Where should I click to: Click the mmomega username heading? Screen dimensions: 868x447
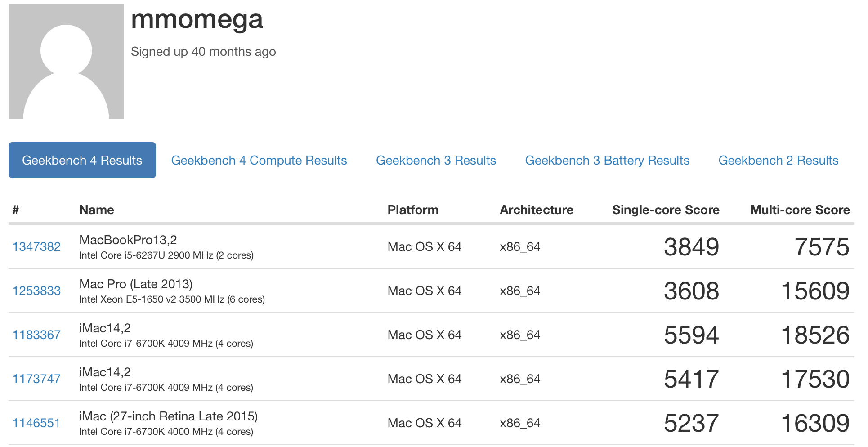click(x=197, y=20)
